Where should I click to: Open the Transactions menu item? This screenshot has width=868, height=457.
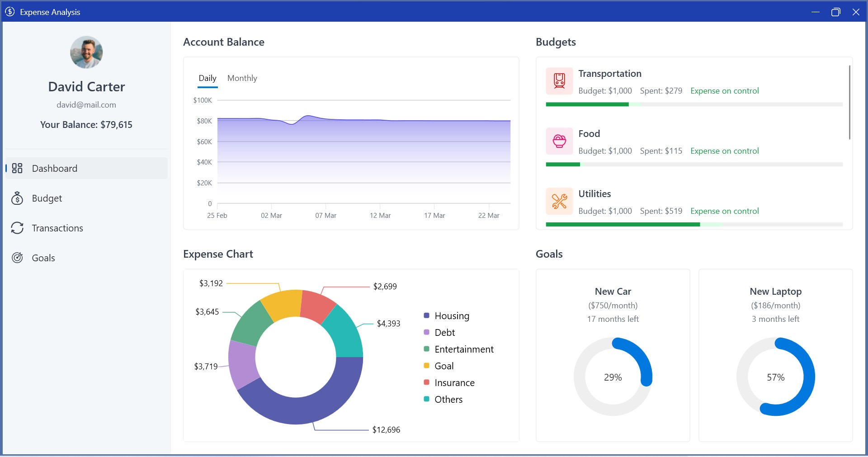coord(86,228)
